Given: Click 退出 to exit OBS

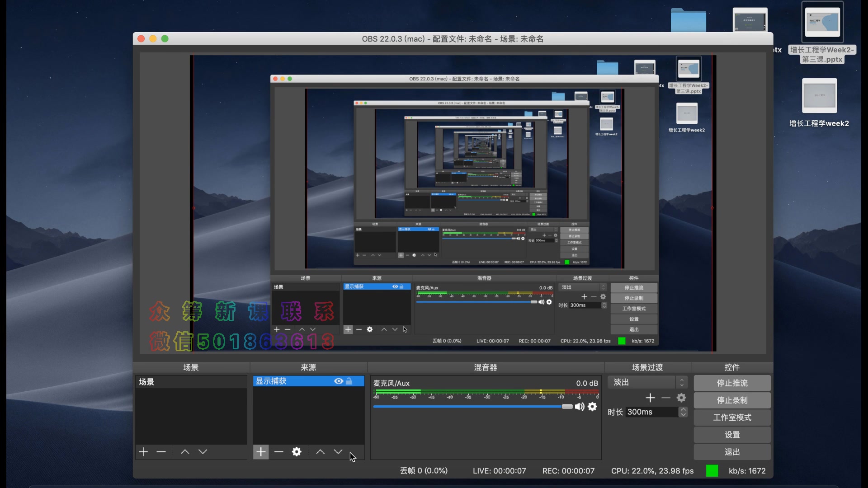Looking at the screenshot, I should point(732,452).
